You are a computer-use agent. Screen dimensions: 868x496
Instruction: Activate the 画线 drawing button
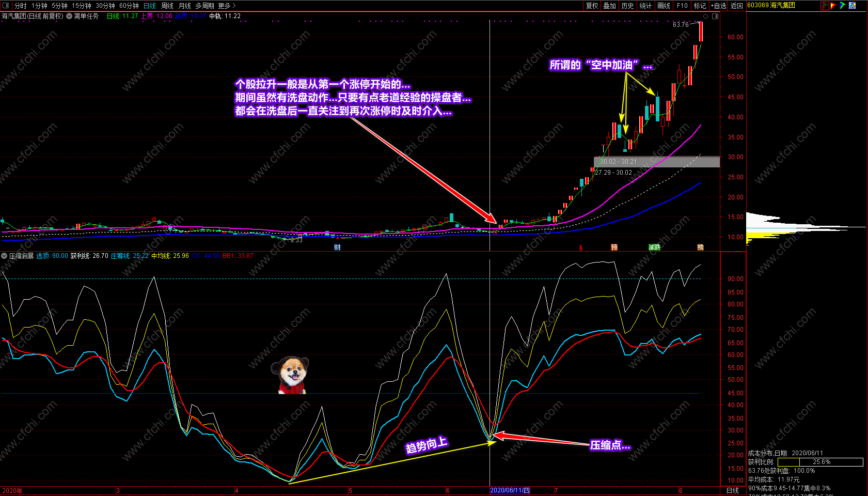pyautogui.click(x=664, y=6)
